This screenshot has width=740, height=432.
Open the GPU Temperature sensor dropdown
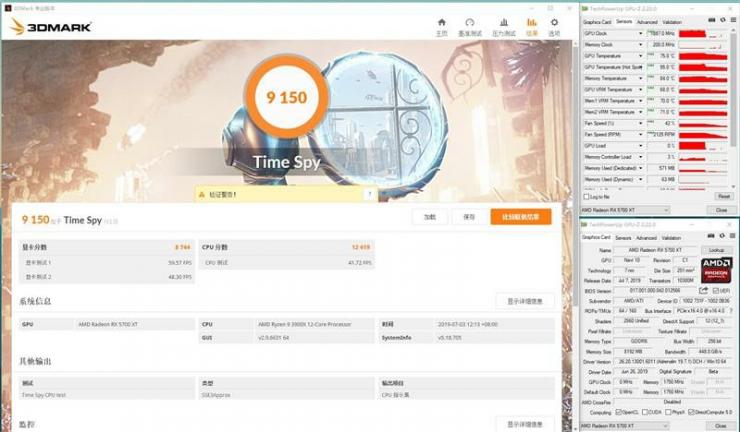point(640,56)
